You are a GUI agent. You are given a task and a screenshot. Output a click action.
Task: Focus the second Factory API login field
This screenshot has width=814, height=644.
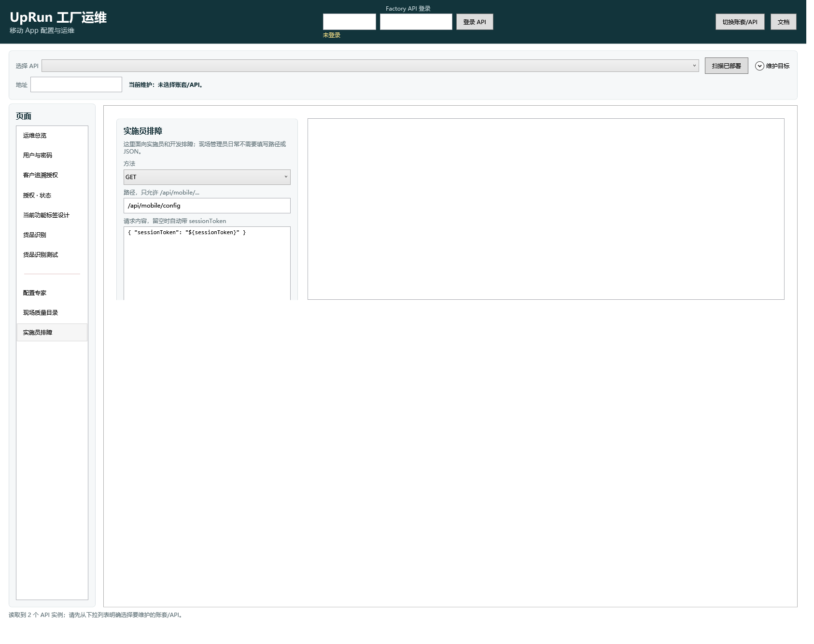click(x=416, y=22)
